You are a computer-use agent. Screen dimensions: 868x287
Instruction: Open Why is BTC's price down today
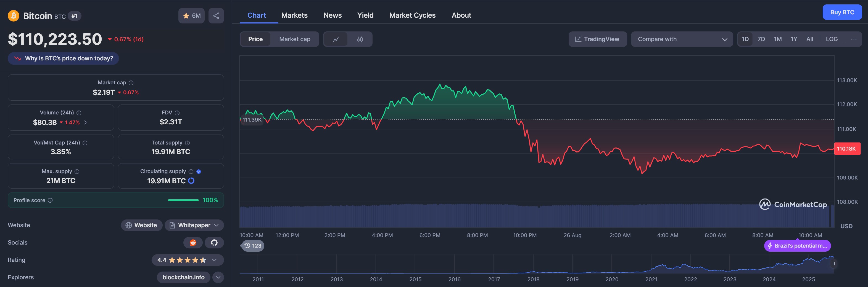coord(63,58)
